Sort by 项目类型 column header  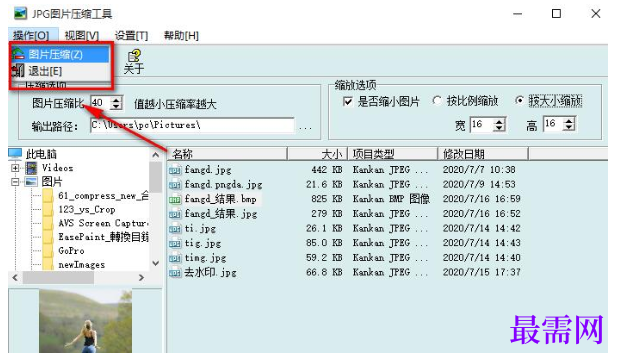[393, 154]
